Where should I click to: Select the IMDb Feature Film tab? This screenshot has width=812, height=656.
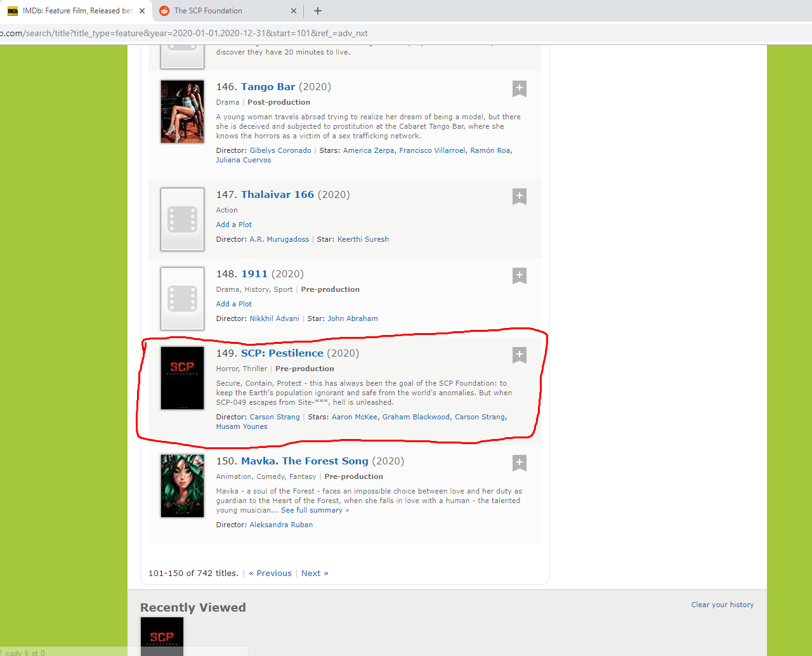[76, 11]
